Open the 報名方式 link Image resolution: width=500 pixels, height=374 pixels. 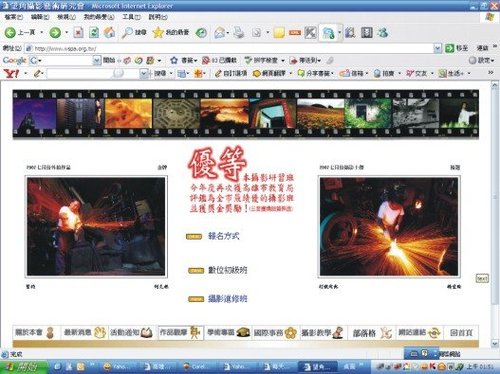tap(224, 236)
